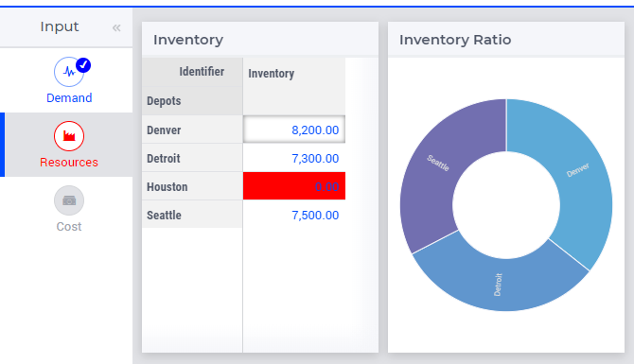This screenshot has width=634, height=364.
Task: Click the Denver segment of the donut chart
Action: [578, 178]
